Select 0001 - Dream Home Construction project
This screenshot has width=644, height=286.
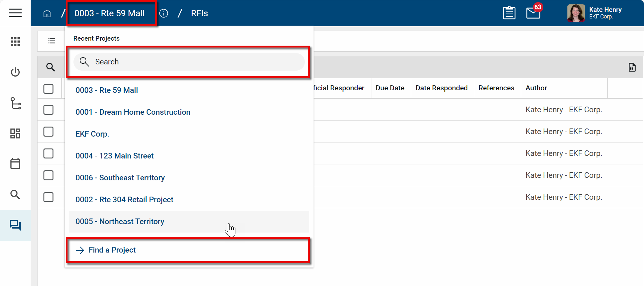(133, 112)
